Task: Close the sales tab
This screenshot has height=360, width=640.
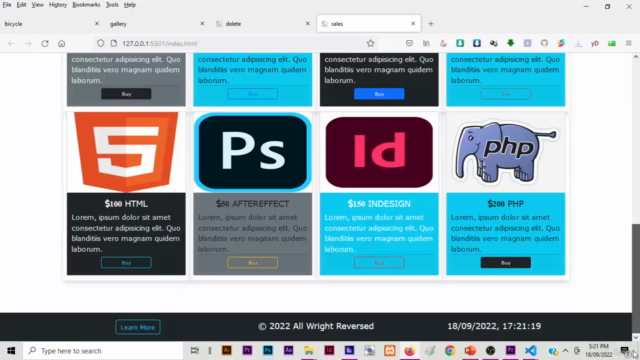Action: 413,24
